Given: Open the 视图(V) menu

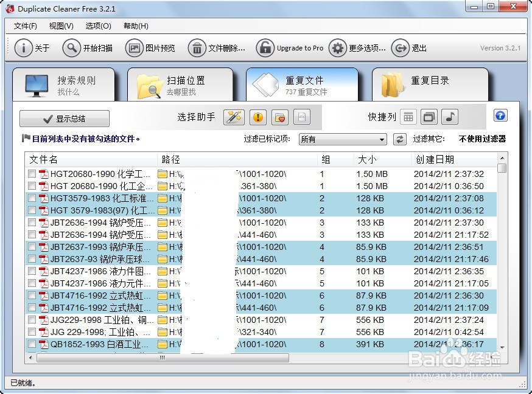Looking at the screenshot, I should pos(61,26).
